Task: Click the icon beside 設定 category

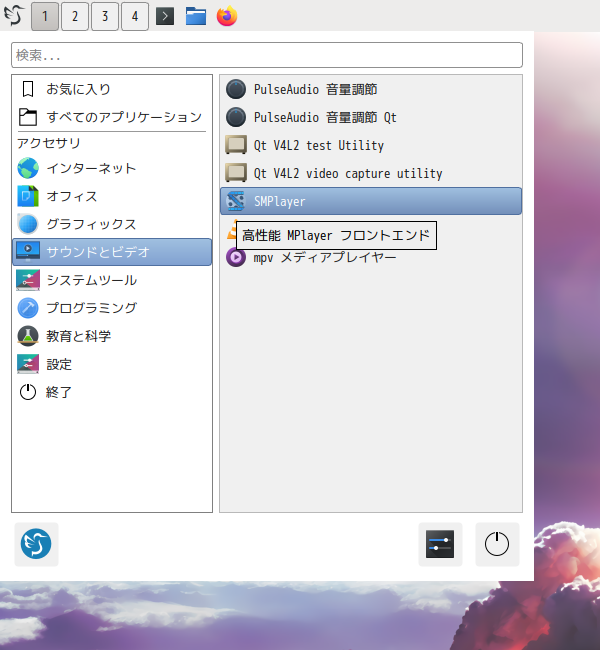Action: click(28, 364)
